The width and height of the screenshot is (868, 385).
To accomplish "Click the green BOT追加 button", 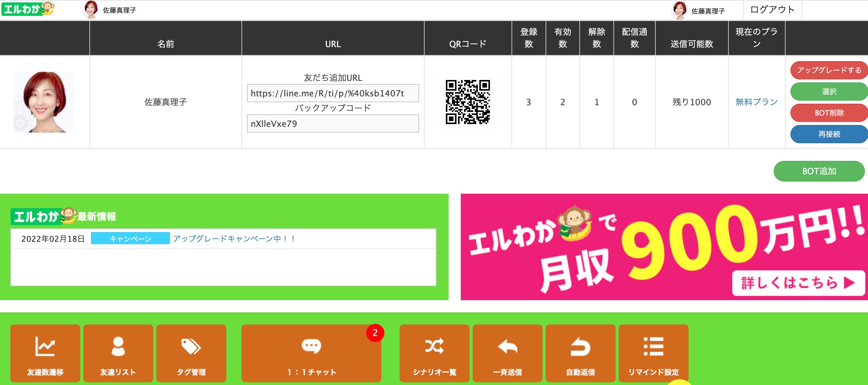I will [819, 171].
